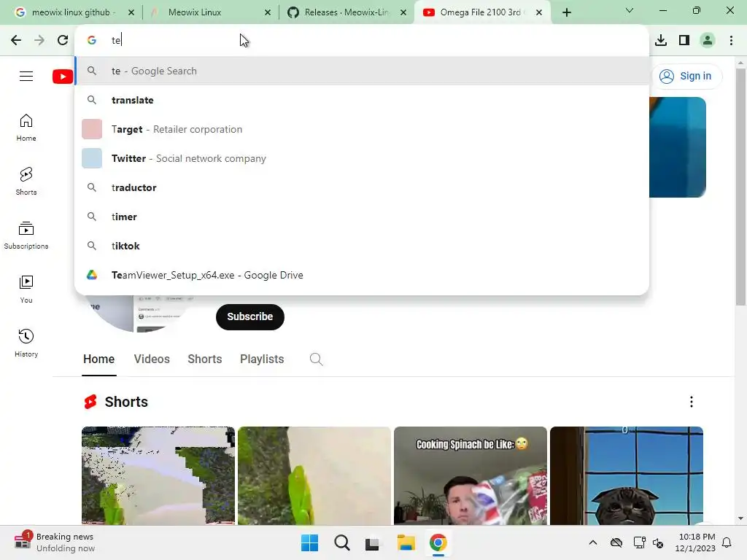Viewport: 747px width, 560px height.
Task: Reload the page with the refresh icon
Action: [63, 40]
